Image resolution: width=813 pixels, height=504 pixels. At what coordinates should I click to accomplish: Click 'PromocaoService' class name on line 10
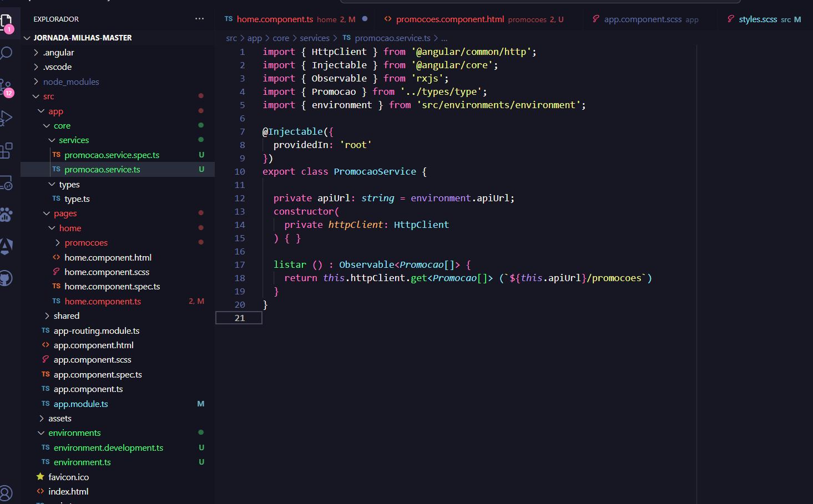[375, 171]
